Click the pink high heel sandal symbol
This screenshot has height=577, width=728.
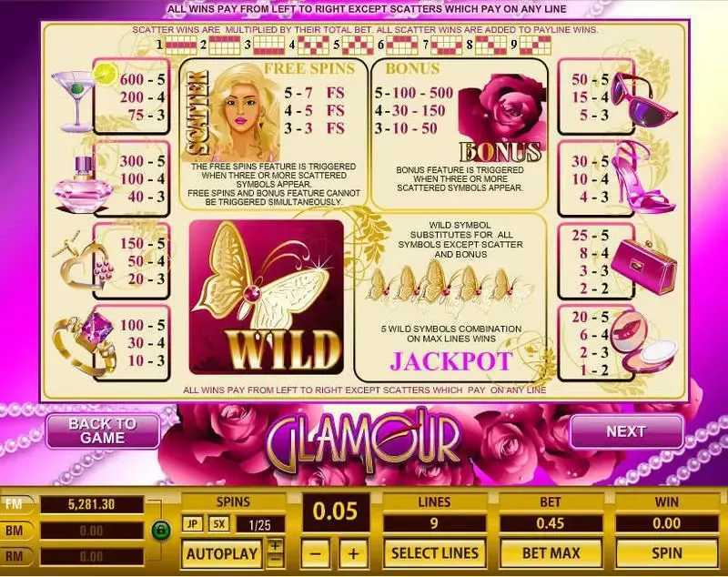(643, 177)
